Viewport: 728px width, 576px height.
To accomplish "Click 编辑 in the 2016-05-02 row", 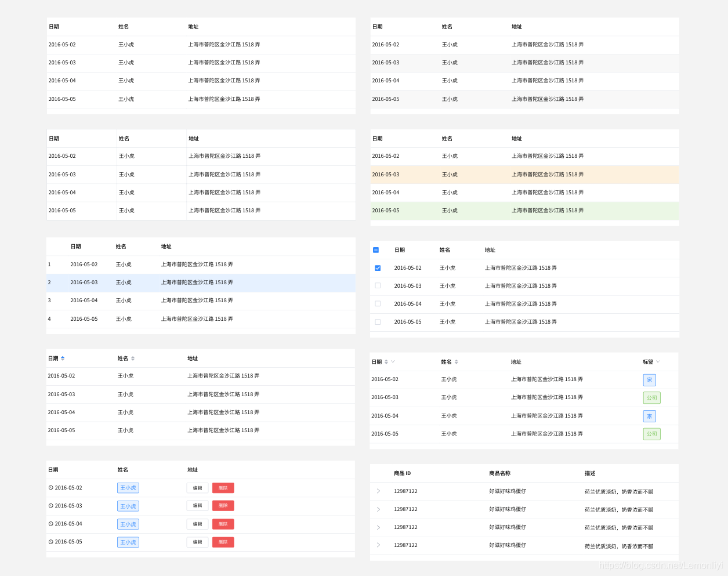I will point(197,488).
